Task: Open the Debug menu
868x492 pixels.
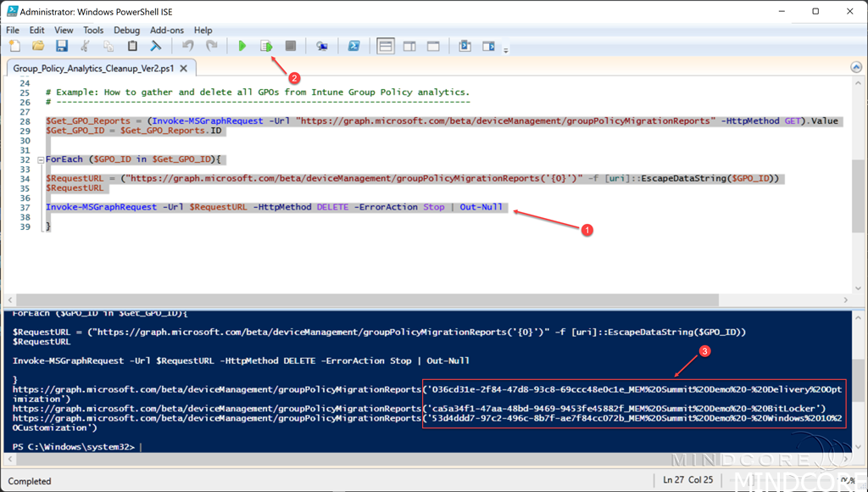Action: click(126, 30)
